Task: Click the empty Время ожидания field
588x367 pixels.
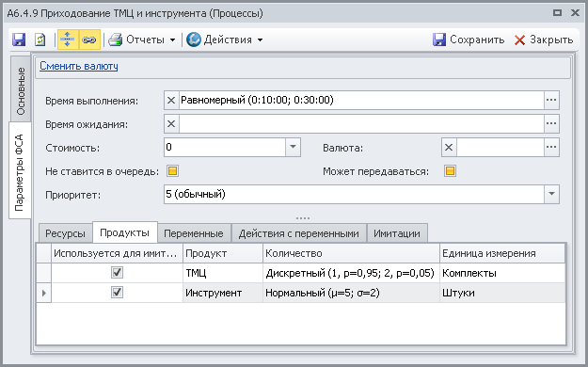Action: point(361,124)
